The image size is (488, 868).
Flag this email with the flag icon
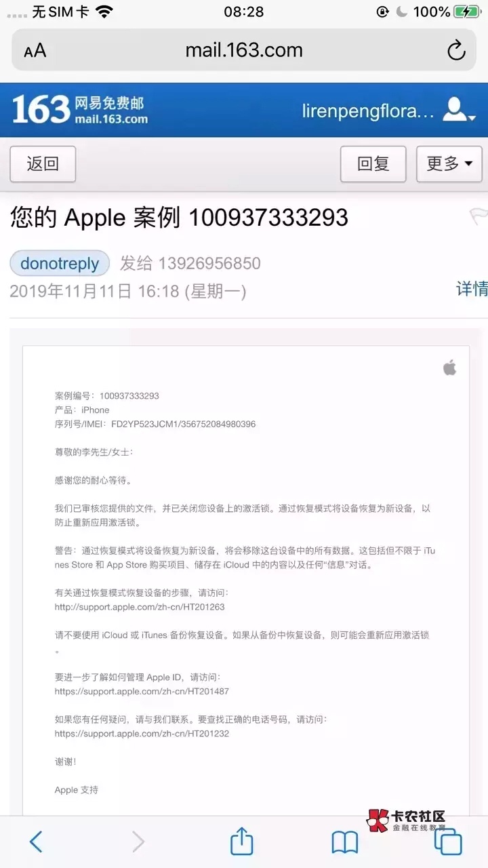tap(479, 216)
